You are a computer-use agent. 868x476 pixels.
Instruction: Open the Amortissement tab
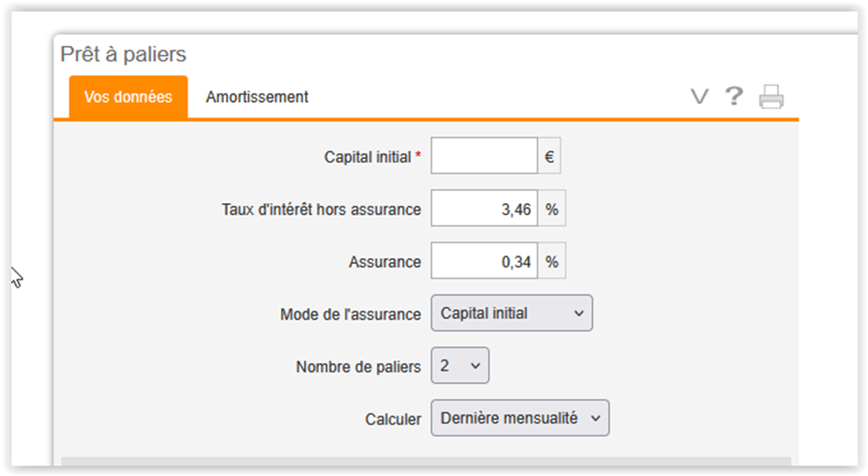tap(257, 97)
